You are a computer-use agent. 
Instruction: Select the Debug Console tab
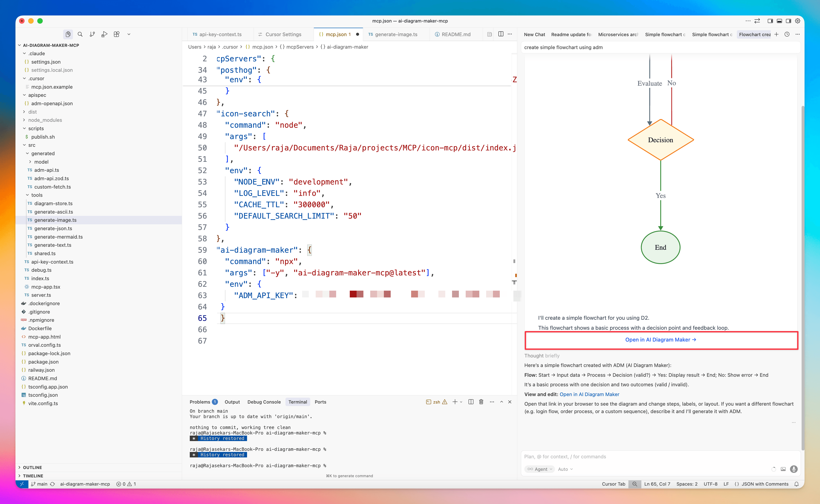[264, 402]
